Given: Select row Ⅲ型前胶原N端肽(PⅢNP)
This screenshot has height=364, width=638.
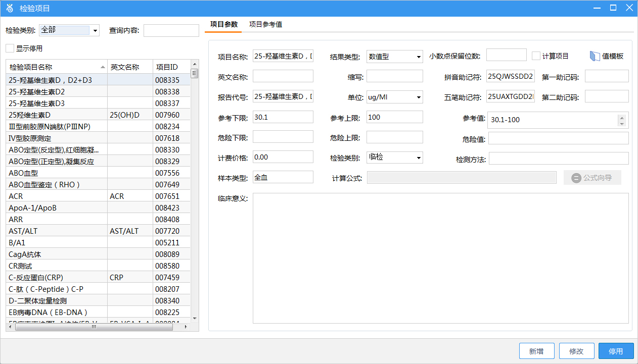Looking at the screenshot, I should pyautogui.click(x=98, y=127).
